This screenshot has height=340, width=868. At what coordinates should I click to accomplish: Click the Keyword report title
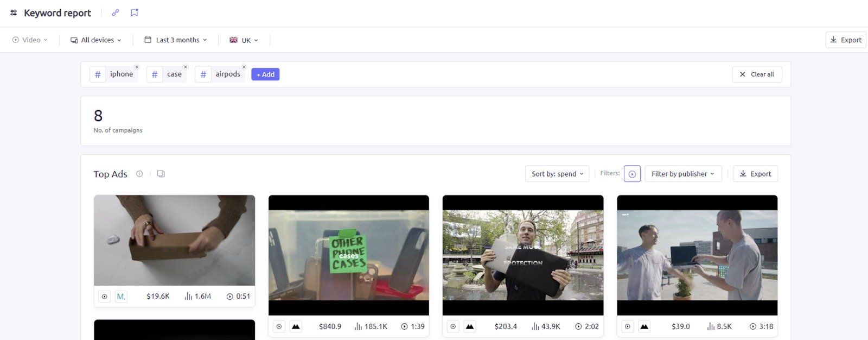coord(58,13)
